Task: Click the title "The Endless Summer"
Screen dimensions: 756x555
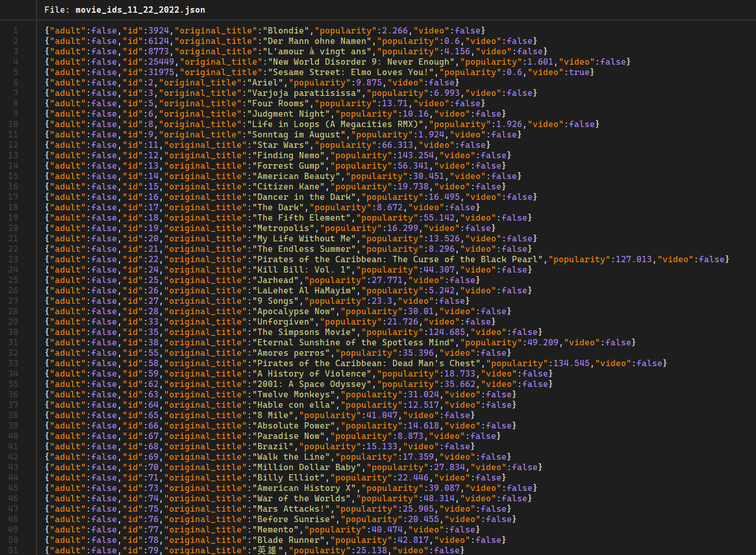Action: pos(304,249)
